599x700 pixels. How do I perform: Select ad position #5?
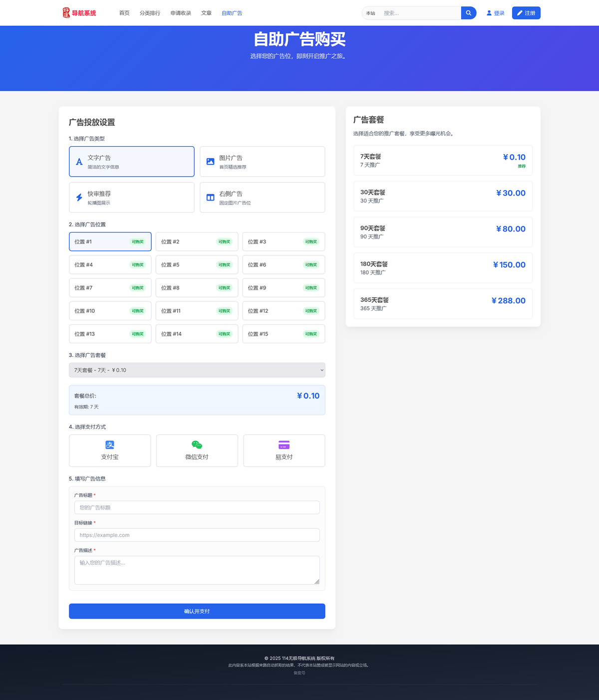click(197, 265)
